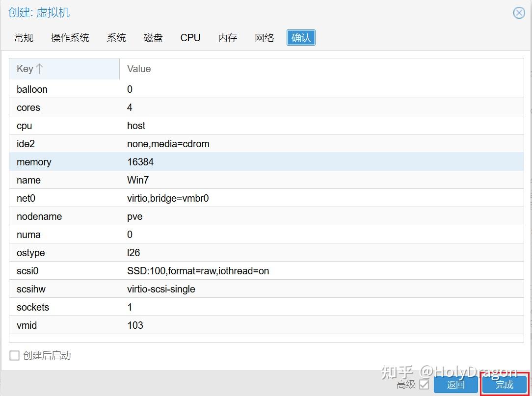Open the CPU configuration tab
532x396 pixels.
(x=190, y=37)
